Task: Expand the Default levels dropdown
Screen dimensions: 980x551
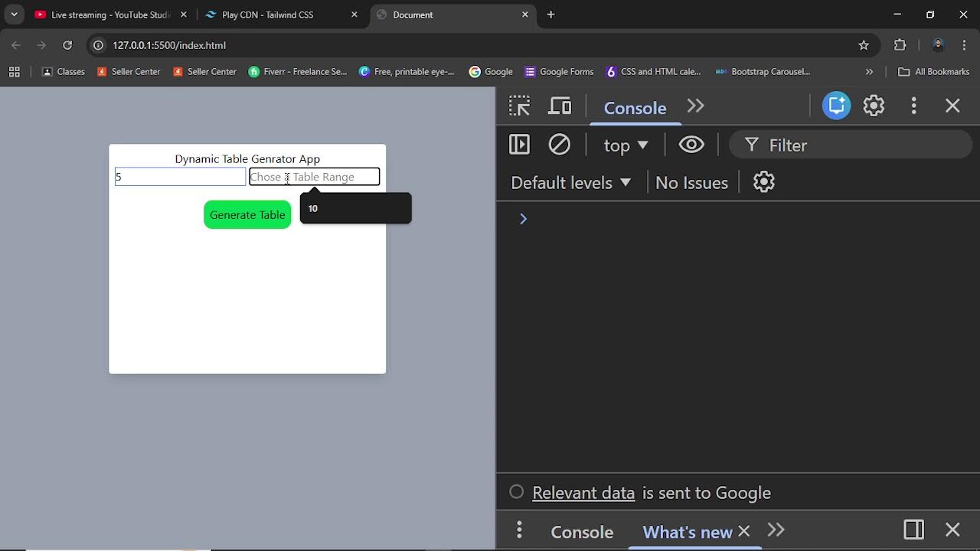Action: tap(571, 182)
